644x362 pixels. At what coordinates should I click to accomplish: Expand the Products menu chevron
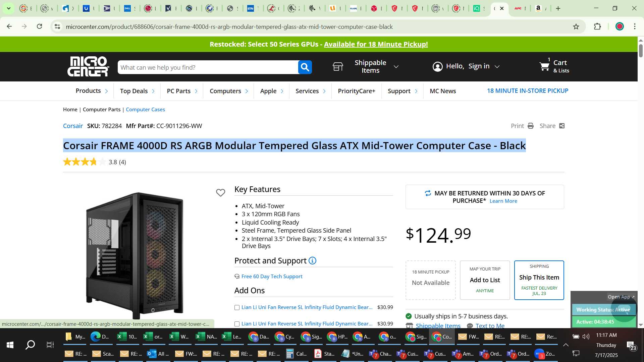pyautogui.click(x=106, y=91)
